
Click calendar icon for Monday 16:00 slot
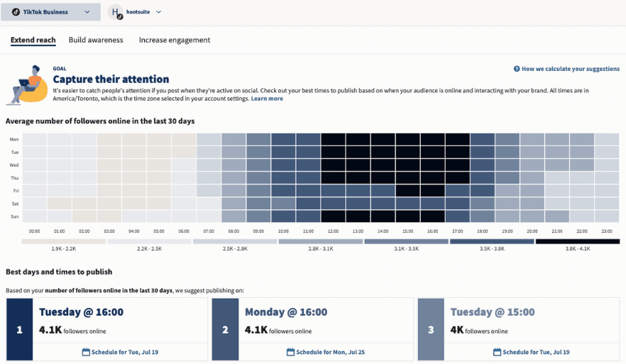(x=290, y=352)
